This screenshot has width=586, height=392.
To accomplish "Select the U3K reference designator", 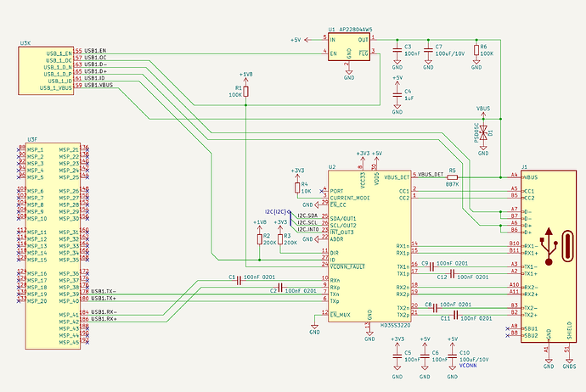I will (x=25, y=43).
